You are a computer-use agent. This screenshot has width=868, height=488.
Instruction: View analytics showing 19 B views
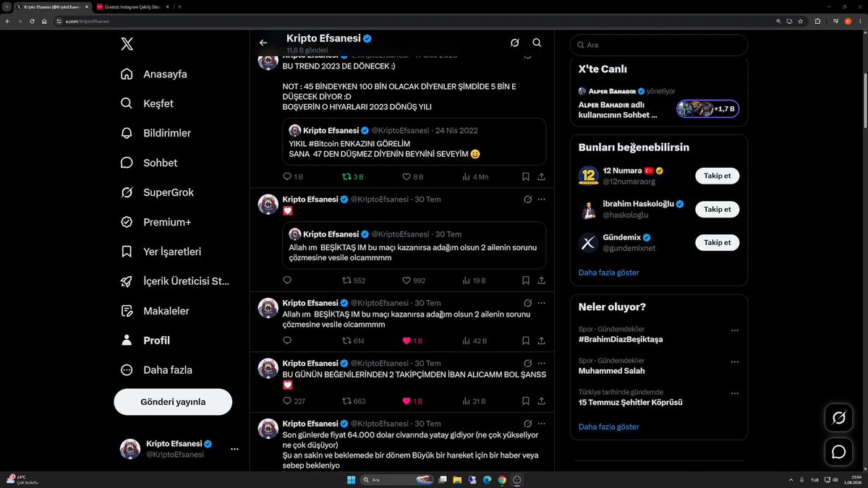point(474,281)
